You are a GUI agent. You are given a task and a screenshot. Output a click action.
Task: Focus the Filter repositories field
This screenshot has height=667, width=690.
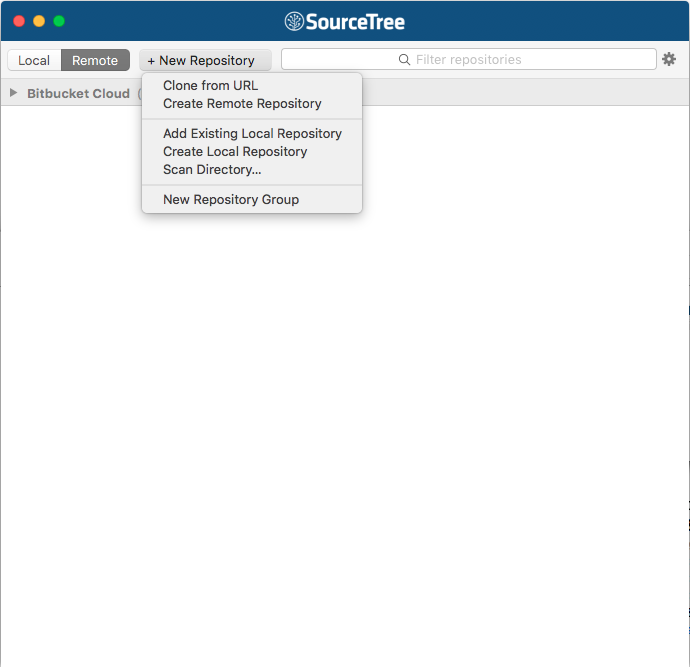(x=469, y=59)
